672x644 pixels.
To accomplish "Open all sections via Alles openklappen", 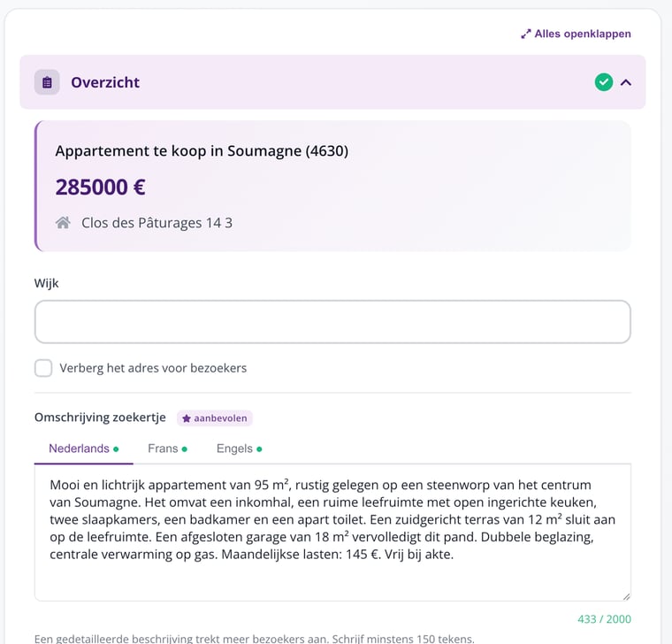I will pyautogui.click(x=576, y=34).
